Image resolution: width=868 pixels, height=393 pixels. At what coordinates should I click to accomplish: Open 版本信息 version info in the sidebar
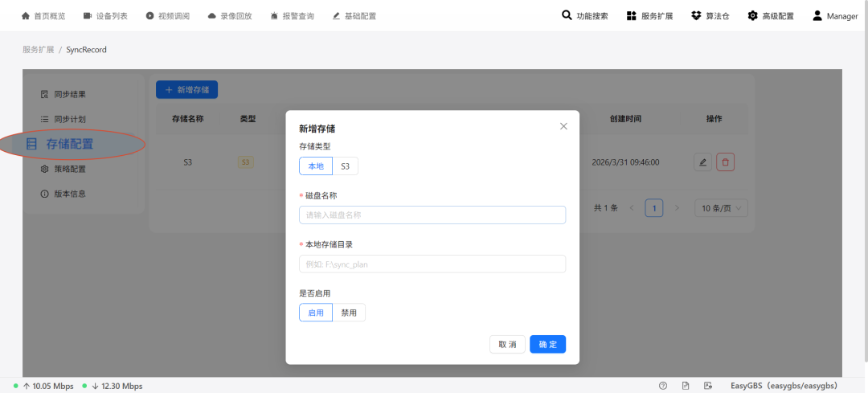63,194
